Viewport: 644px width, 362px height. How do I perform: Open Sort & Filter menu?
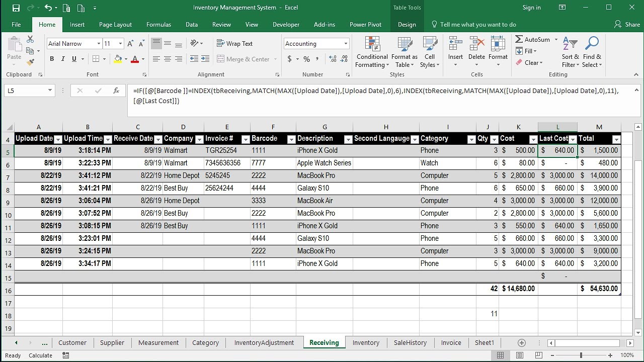(571, 52)
